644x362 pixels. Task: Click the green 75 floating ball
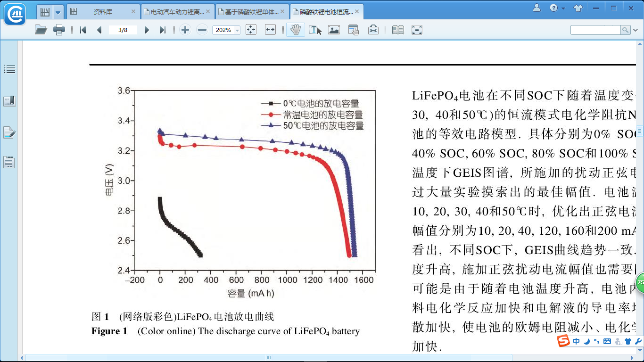tap(640, 283)
